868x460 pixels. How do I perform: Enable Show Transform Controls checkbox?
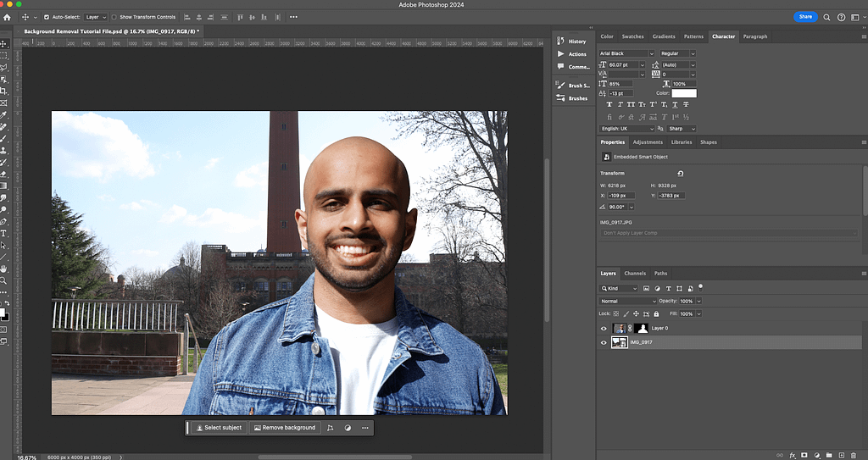114,17
